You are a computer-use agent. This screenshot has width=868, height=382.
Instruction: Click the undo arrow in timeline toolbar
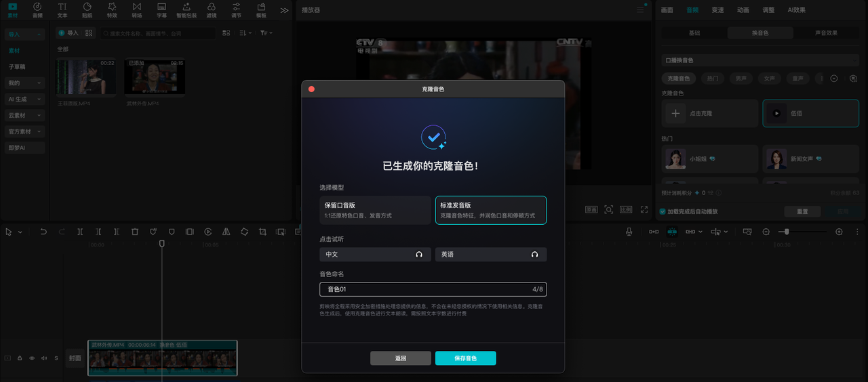(x=43, y=232)
